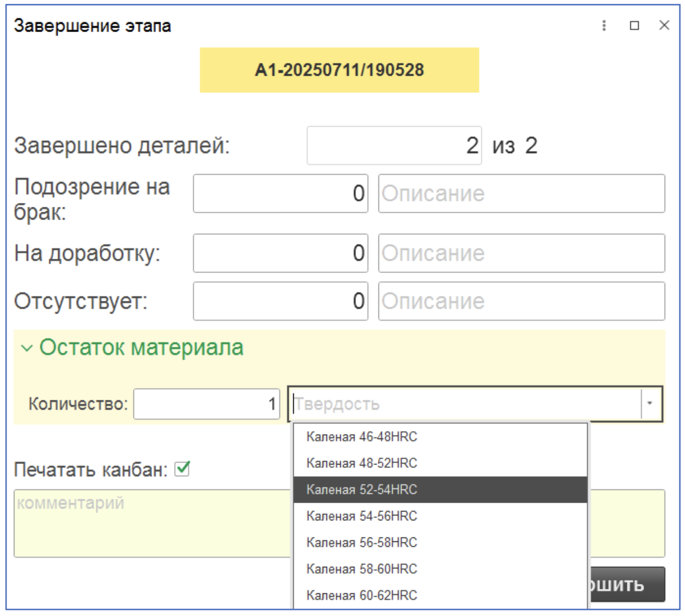Choose the highlighted Каленая 52-54HRC item

(x=362, y=490)
